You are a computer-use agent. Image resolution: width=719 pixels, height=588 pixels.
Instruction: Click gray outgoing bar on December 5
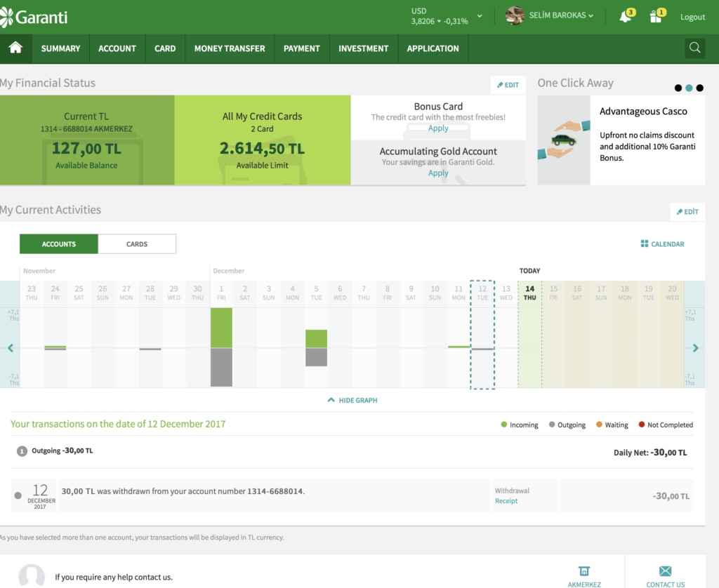click(317, 357)
